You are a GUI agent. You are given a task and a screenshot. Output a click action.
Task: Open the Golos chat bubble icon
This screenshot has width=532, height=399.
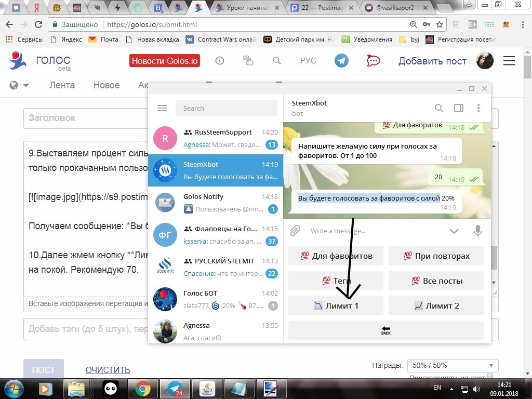373,61
